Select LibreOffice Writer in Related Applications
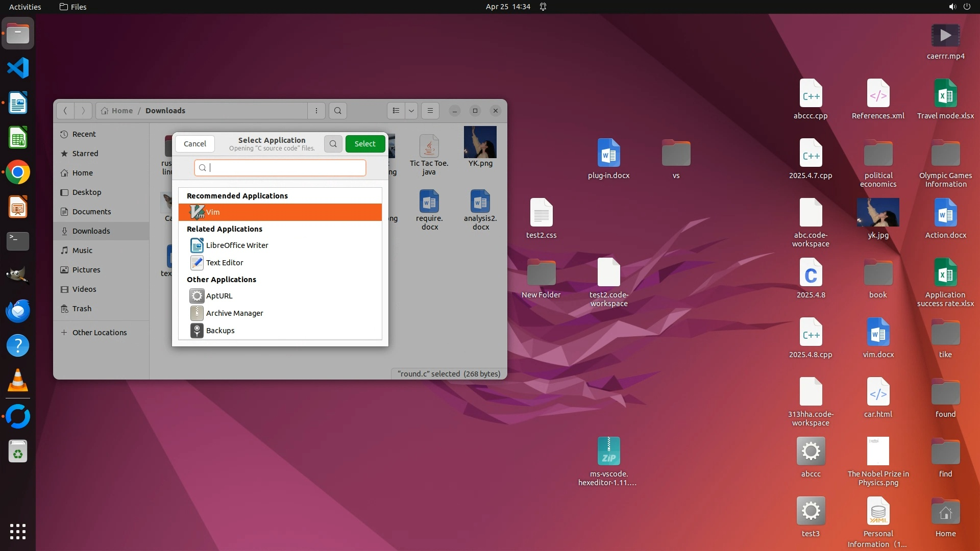980x551 pixels. point(237,245)
